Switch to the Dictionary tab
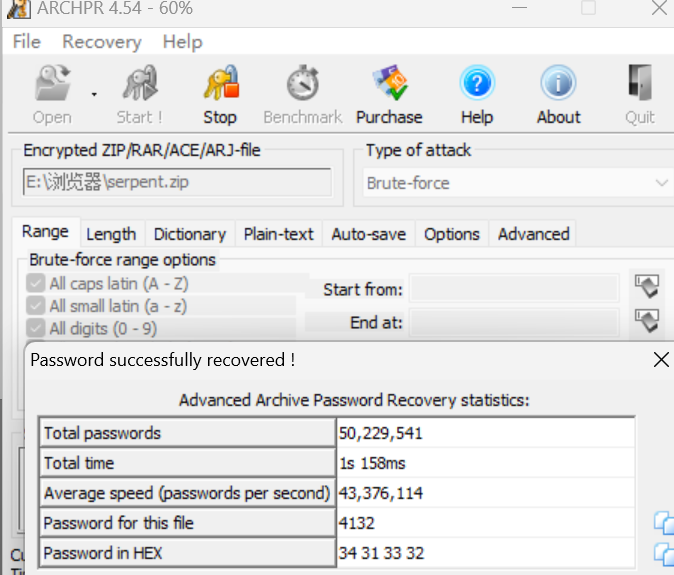 coord(189,234)
